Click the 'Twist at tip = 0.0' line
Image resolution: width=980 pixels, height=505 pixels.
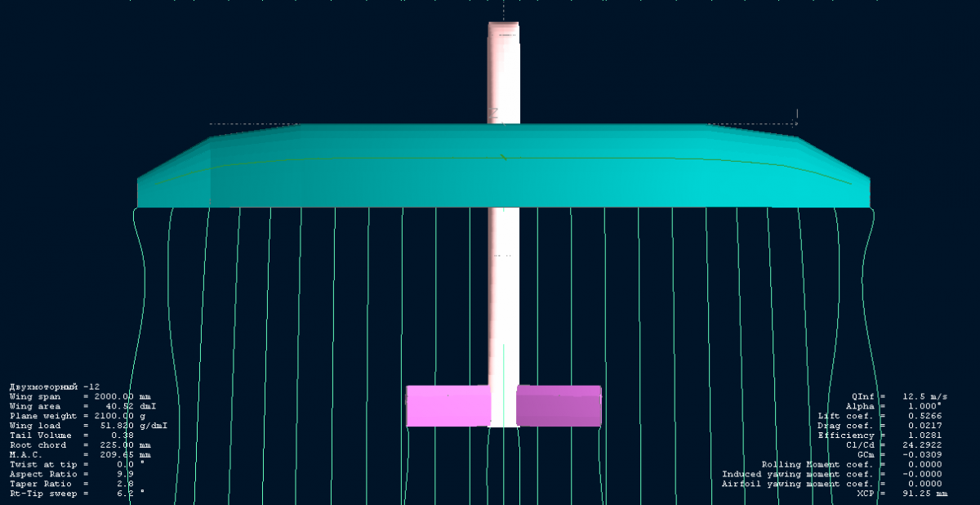click(78, 465)
